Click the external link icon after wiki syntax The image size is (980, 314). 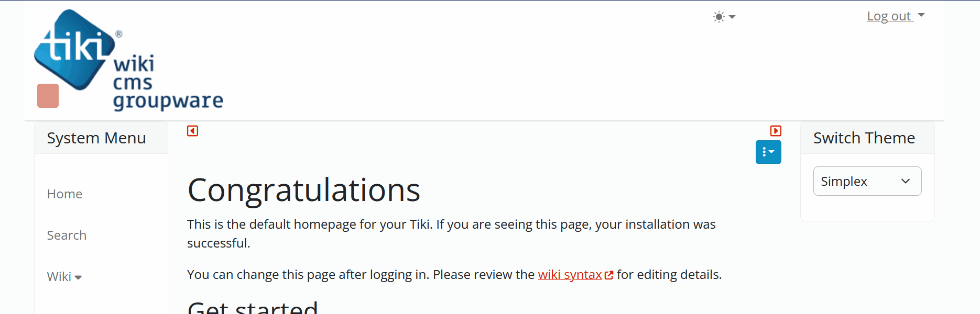coord(609,275)
